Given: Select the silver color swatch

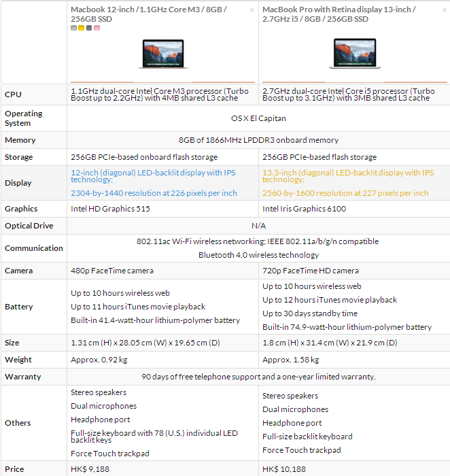Looking at the screenshot, I should (73, 28).
